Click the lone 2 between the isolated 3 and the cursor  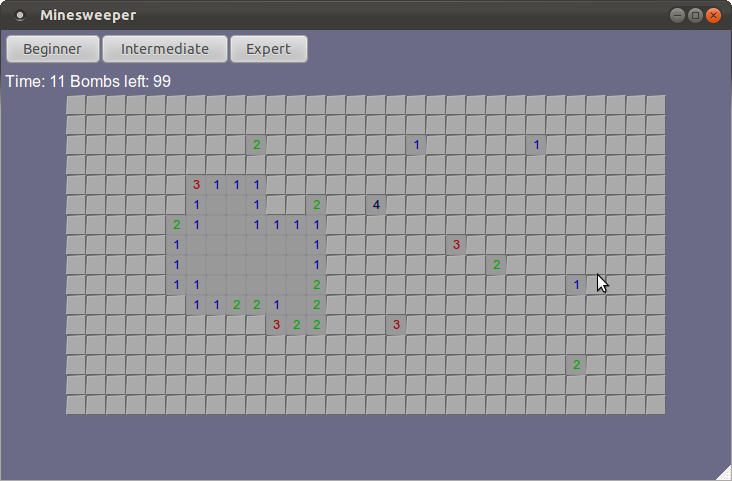[496, 265]
